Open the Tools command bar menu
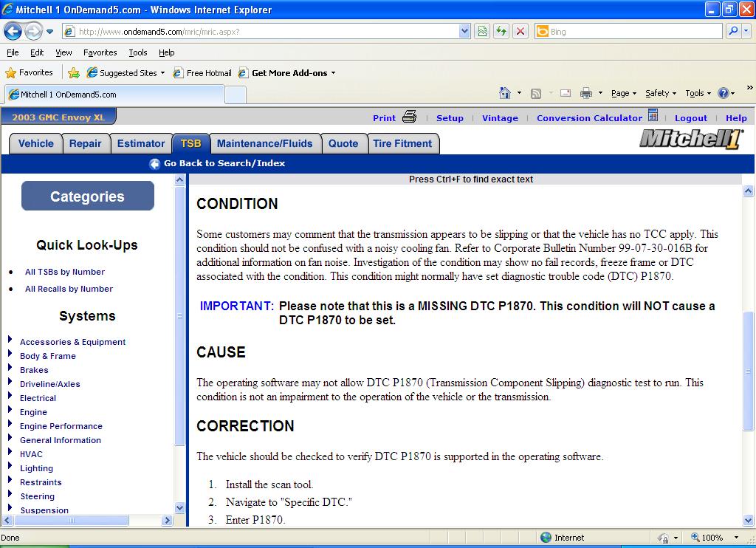 coord(698,93)
